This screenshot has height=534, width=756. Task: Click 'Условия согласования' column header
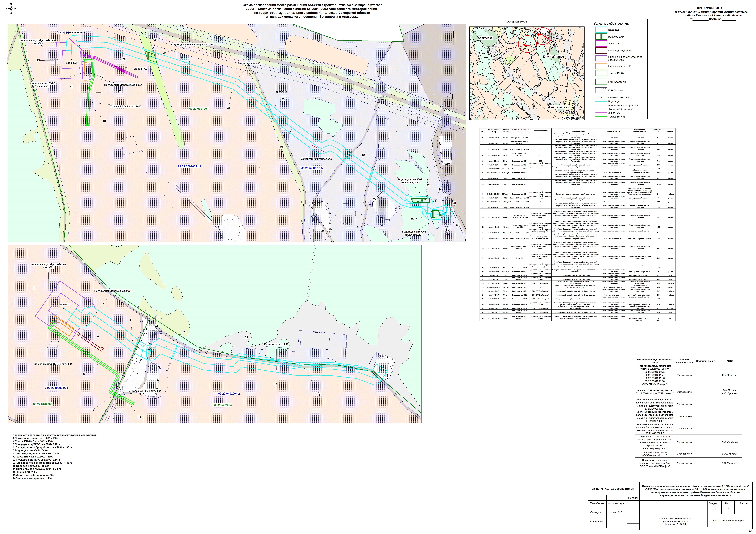(x=684, y=361)
